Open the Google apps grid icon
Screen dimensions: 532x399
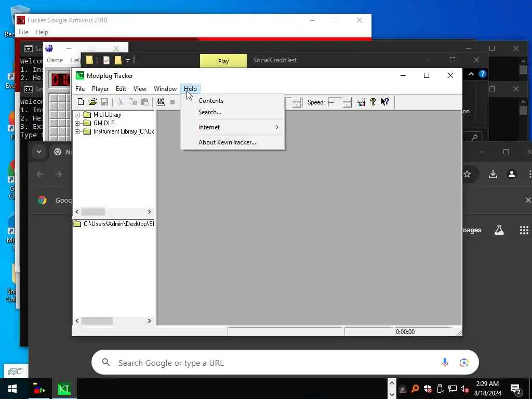524,230
